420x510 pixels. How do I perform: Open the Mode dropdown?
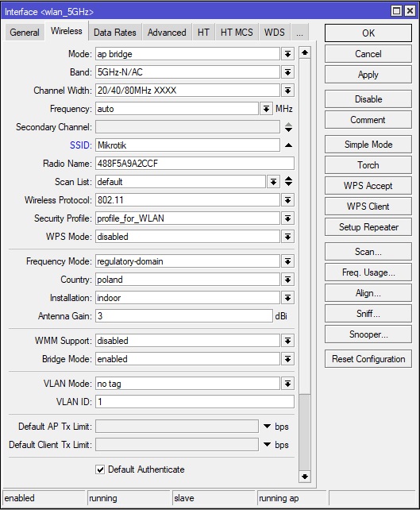(x=287, y=54)
